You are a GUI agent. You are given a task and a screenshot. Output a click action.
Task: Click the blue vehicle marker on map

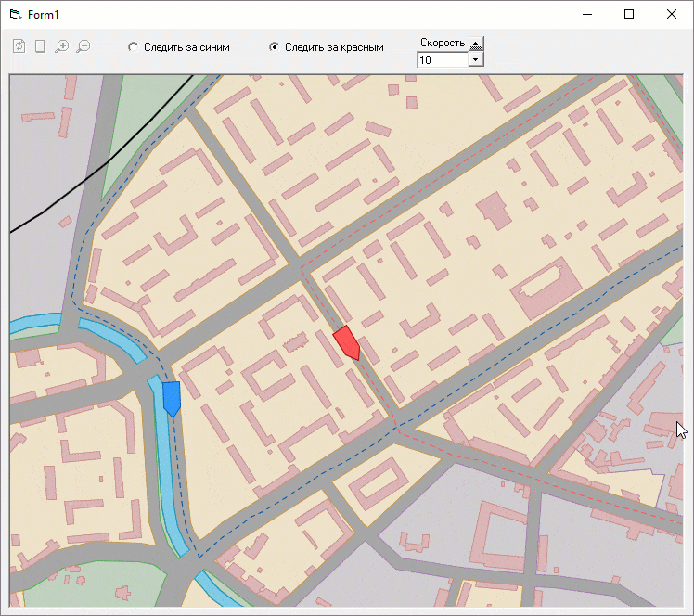172,399
